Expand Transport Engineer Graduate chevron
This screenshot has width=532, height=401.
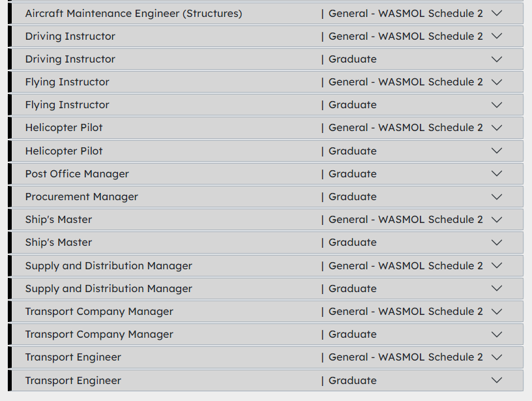click(497, 380)
